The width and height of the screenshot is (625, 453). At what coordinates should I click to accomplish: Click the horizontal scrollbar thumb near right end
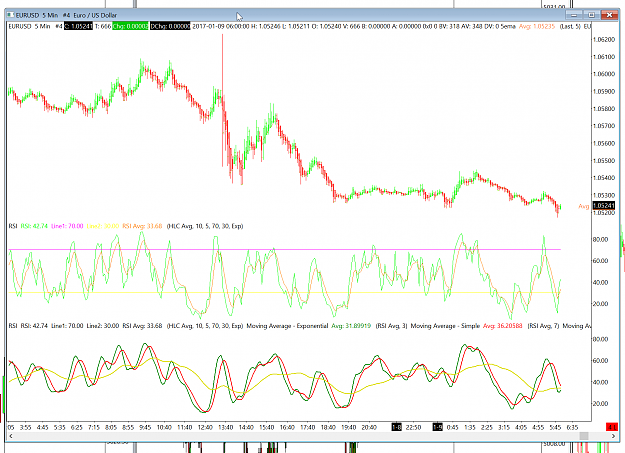pyautogui.click(x=584, y=436)
